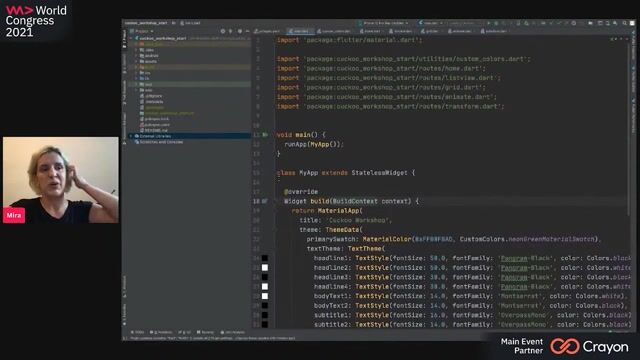
Task: Select cuckoo_workshop_start.iml in the project tree
Action: point(167,113)
